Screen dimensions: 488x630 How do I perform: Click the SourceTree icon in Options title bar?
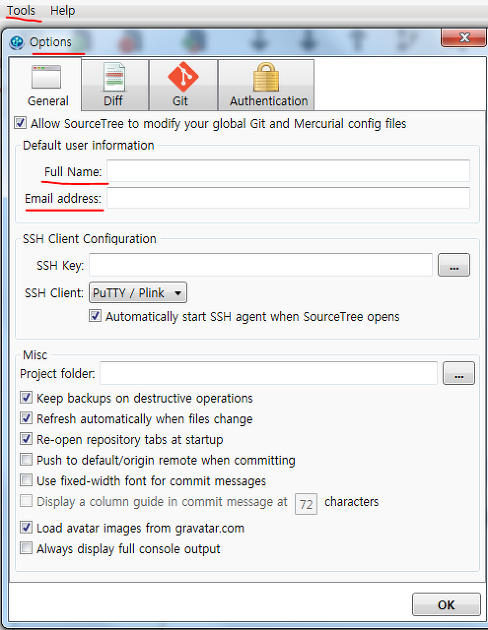[17, 42]
